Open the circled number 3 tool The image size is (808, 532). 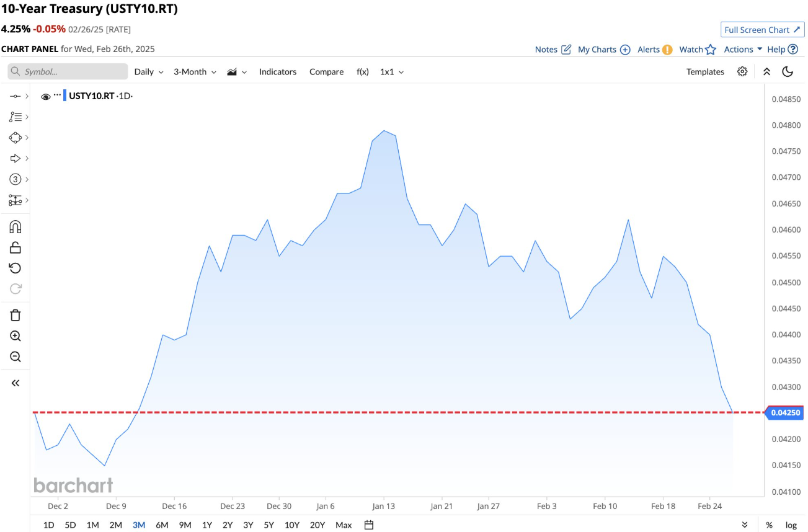16,179
